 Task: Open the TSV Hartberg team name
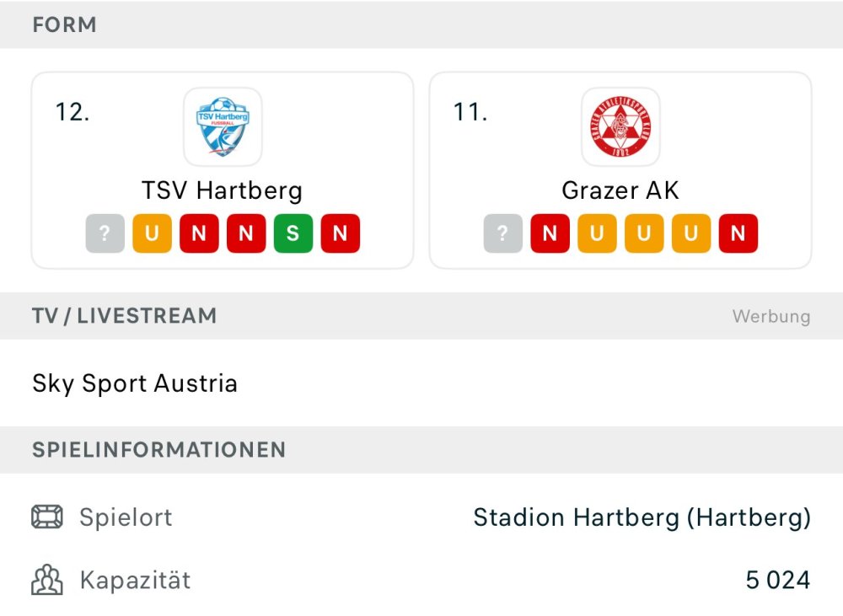[223, 190]
